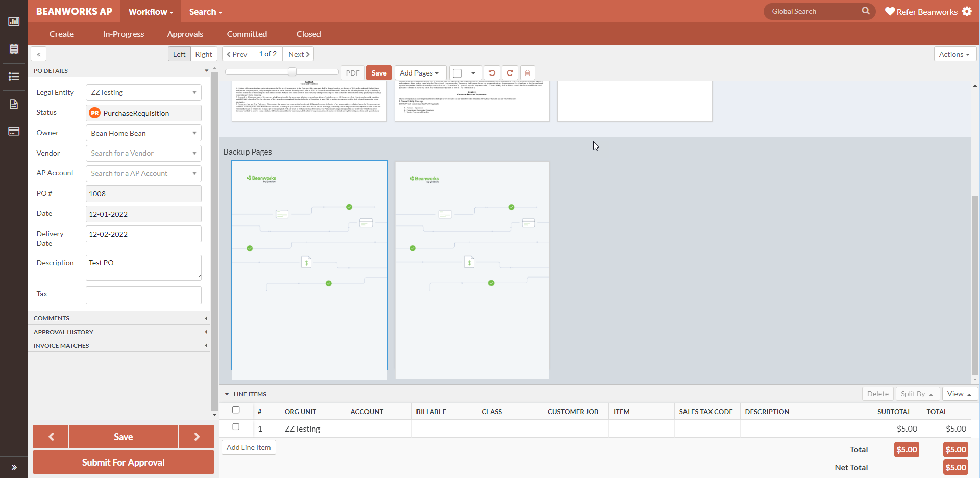This screenshot has height=478, width=980.
Task: Open the Add Pages dropdown
Action: (x=420, y=73)
